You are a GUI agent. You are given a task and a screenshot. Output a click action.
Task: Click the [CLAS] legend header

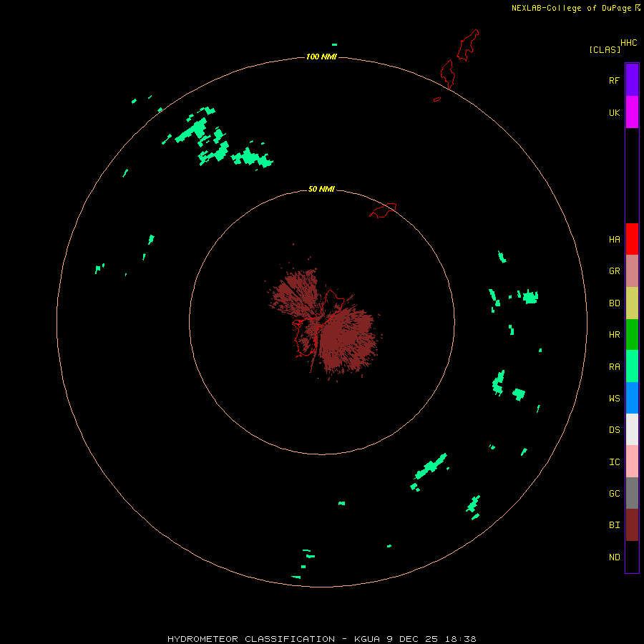pyautogui.click(x=605, y=49)
